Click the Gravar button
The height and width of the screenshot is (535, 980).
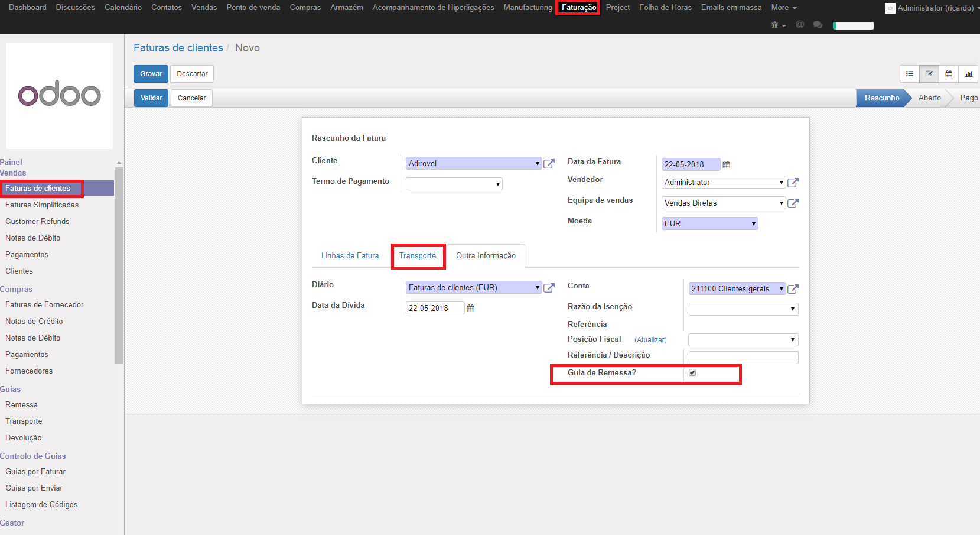pyautogui.click(x=151, y=74)
